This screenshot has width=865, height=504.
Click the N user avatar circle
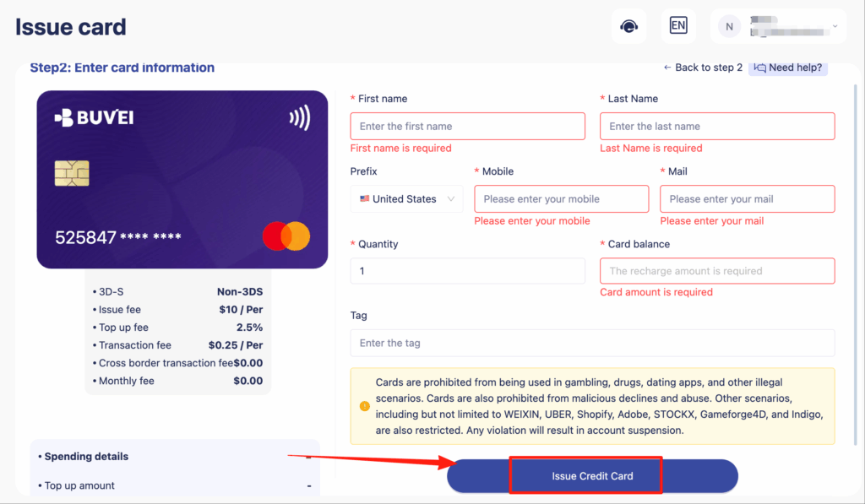[729, 26]
